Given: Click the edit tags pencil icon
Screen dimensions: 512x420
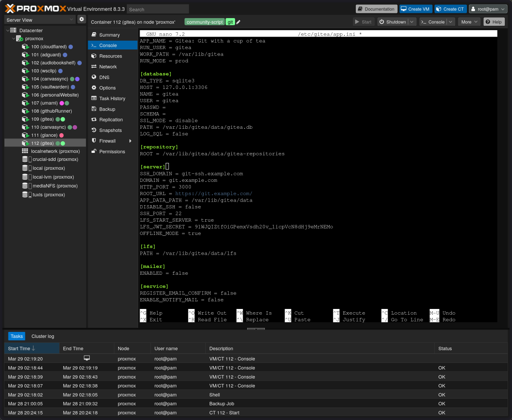Looking at the screenshot, I should click(x=238, y=22).
